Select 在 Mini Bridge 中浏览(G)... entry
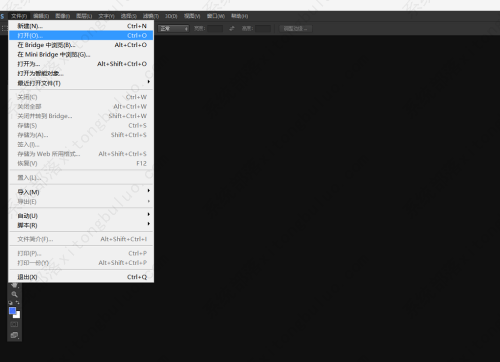500x362 pixels. pos(81,54)
